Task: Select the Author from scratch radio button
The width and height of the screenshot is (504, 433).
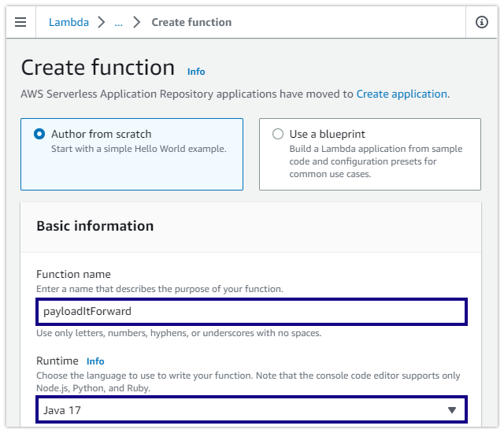Action: tap(39, 134)
